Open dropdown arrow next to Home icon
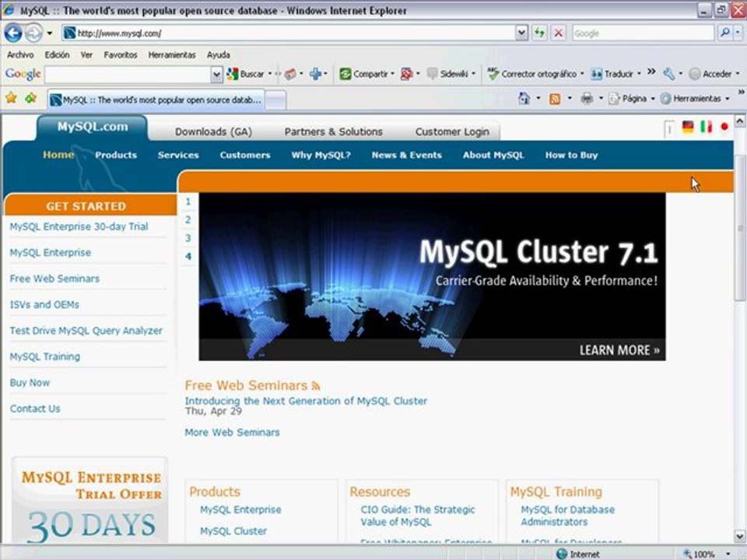 click(538, 99)
